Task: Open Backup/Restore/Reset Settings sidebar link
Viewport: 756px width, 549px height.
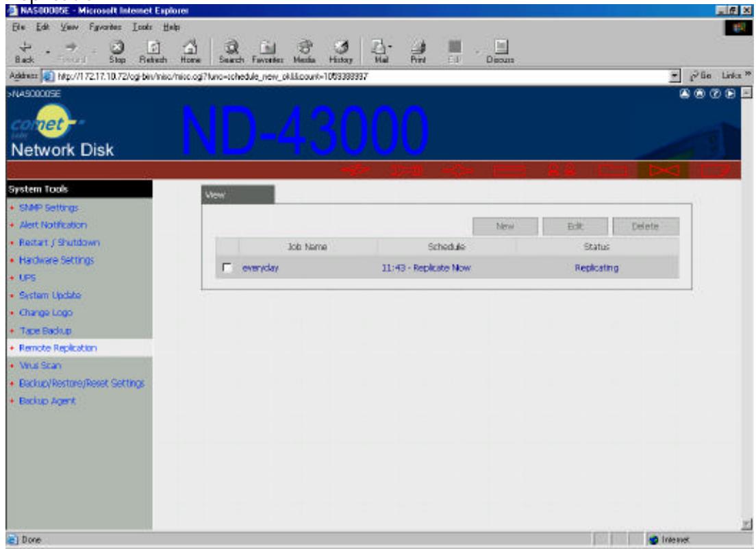Action: (82, 383)
